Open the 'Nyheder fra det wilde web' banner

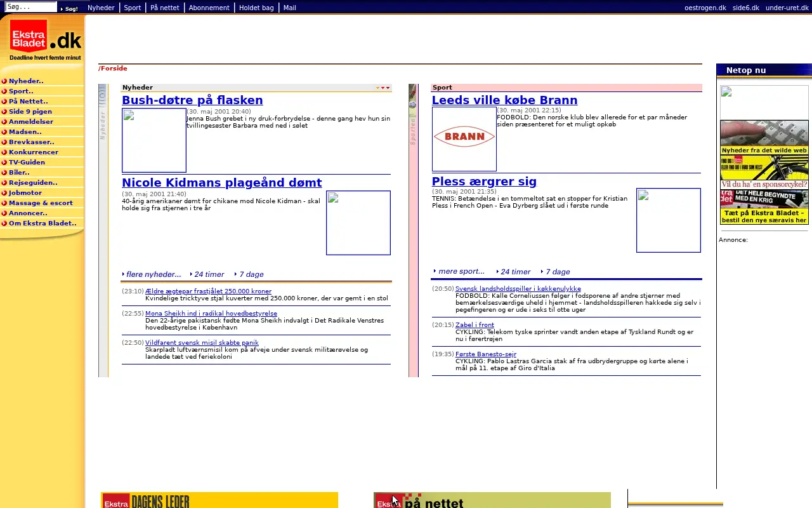pos(764,137)
